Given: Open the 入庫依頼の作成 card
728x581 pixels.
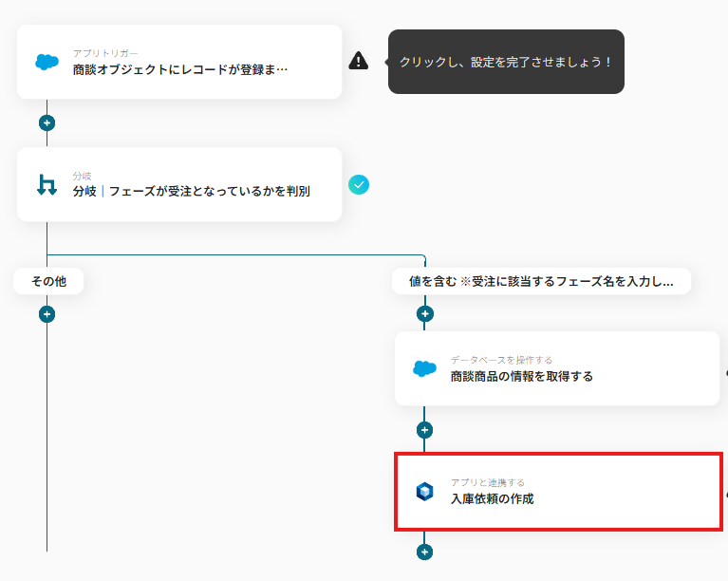Looking at the screenshot, I should click(558, 492).
